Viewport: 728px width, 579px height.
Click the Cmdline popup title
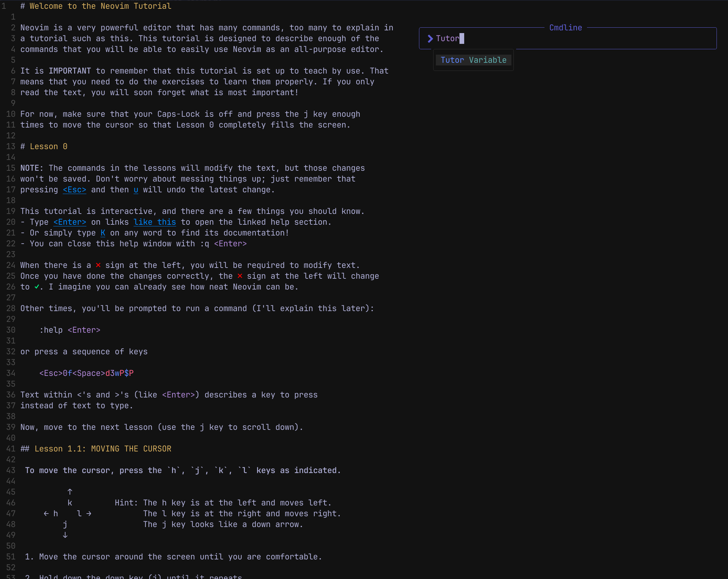565,28
